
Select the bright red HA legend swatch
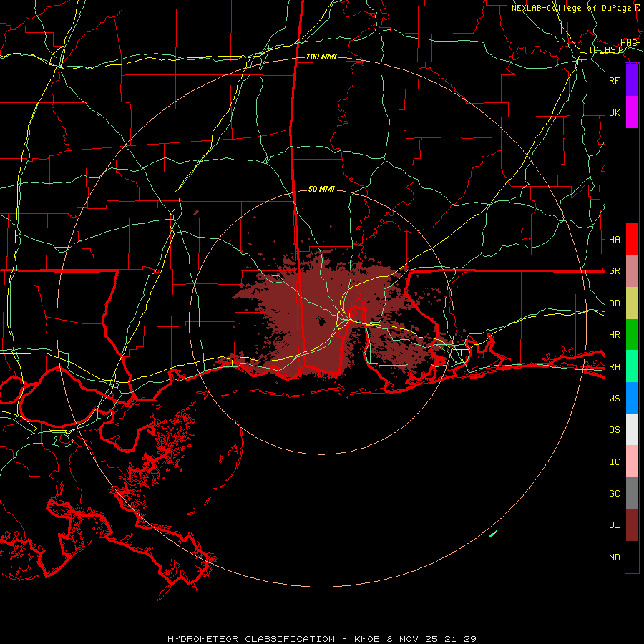click(632, 239)
